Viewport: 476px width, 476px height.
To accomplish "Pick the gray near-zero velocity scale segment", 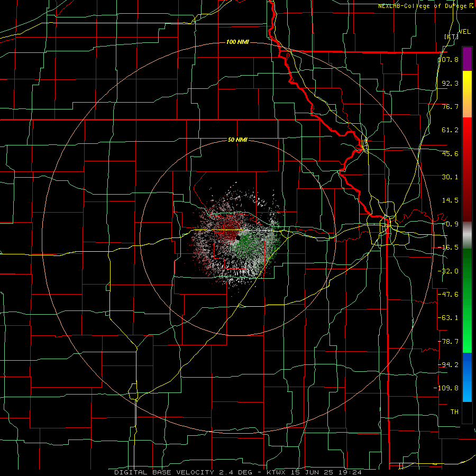I will (x=467, y=235).
